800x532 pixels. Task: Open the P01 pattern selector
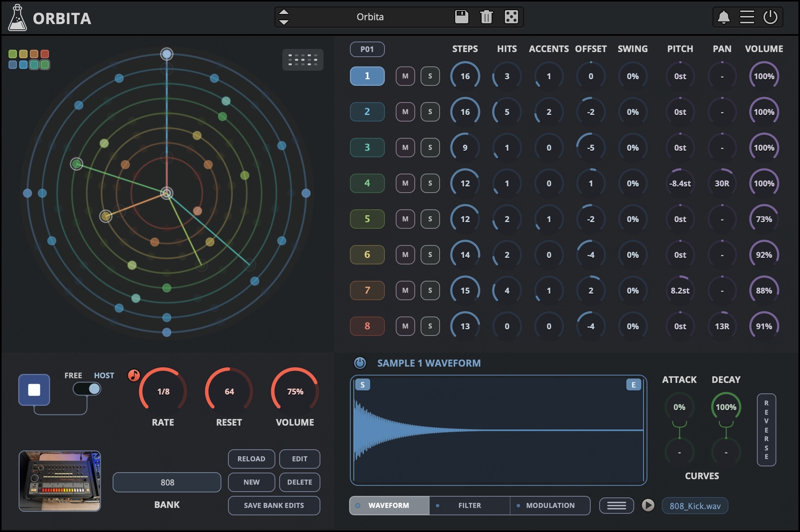(367, 49)
